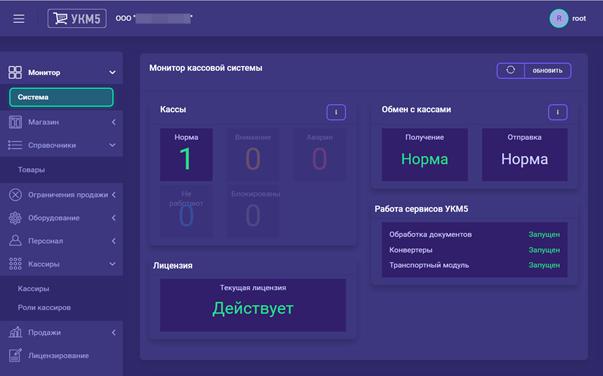Click the Транспортный модуль service row
This screenshot has height=376, width=603.
pyautogui.click(x=475, y=265)
